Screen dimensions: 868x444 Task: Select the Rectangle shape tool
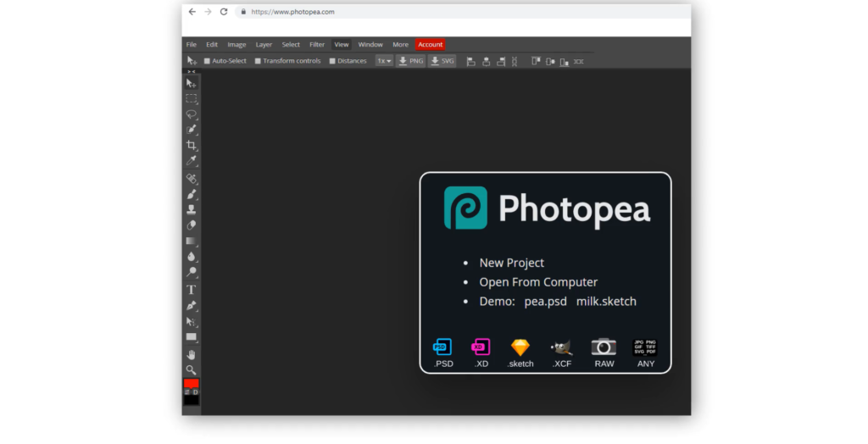(191, 336)
